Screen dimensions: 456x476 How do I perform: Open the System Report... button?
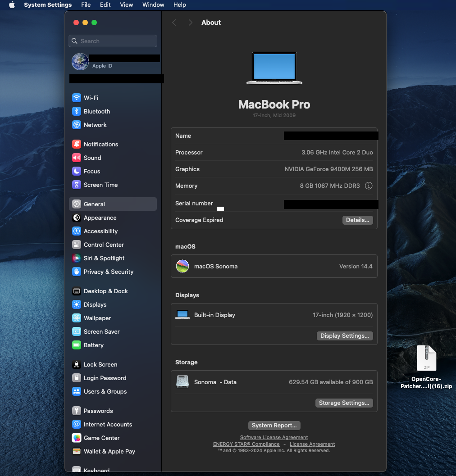click(x=274, y=426)
